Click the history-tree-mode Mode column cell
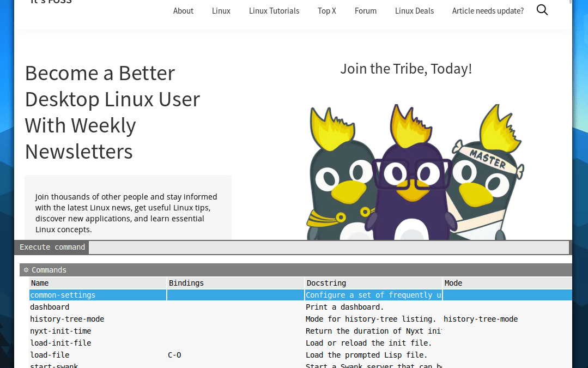Screen dimensions: 588x368 tap(481, 319)
